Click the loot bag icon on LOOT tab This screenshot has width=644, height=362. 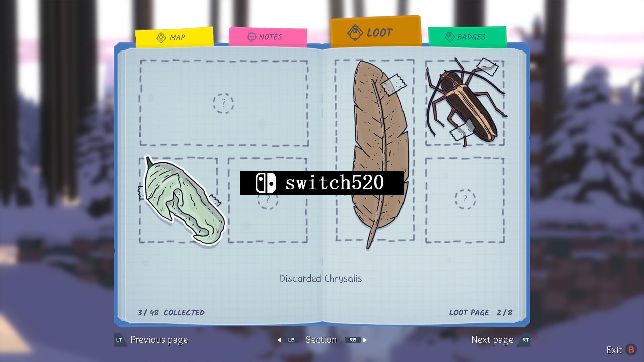(x=355, y=33)
